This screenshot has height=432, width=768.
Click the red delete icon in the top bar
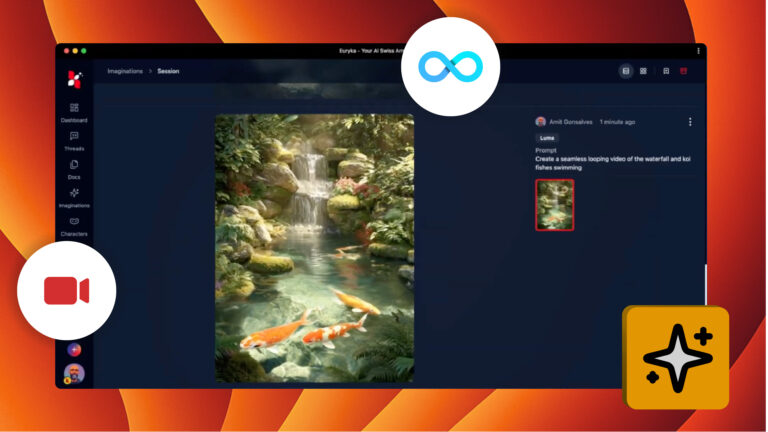point(684,71)
